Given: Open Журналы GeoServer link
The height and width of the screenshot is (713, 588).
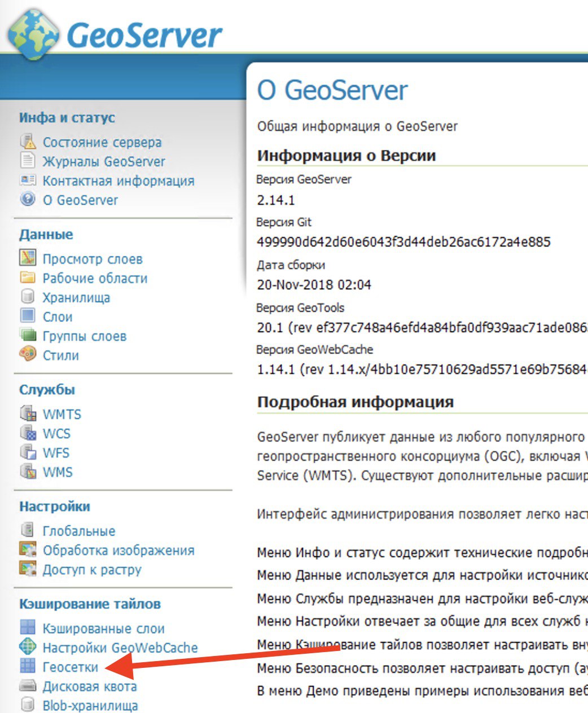Looking at the screenshot, I should tap(104, 161).
